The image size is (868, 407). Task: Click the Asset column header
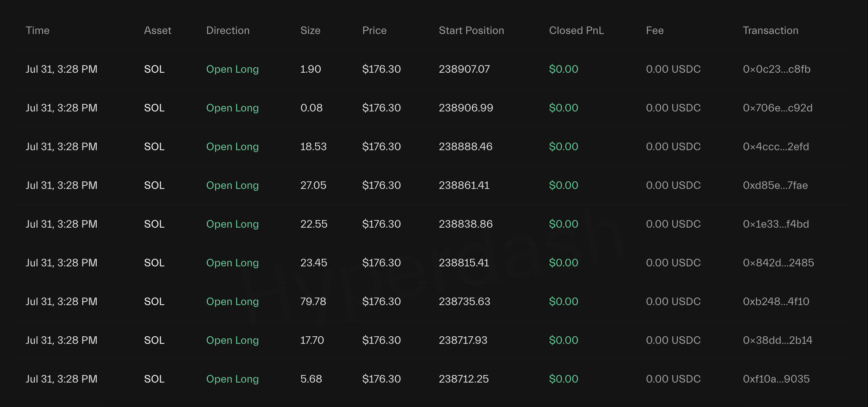157,30
